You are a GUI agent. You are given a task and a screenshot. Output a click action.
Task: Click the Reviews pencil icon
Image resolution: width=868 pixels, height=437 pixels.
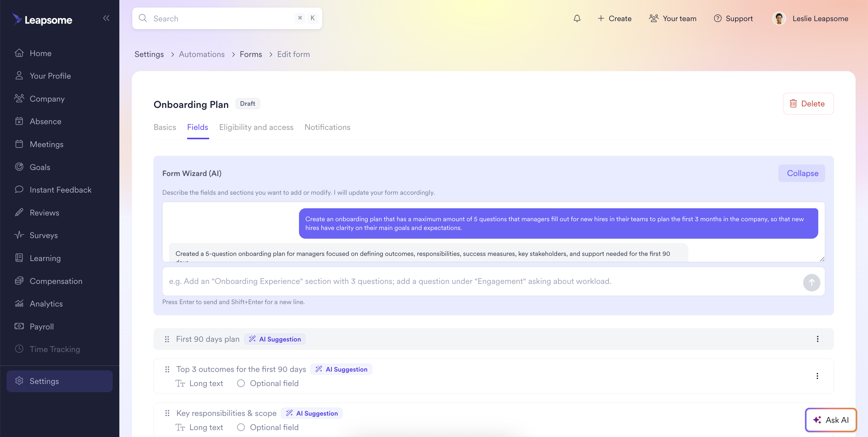pyautogui.click(x=19, y=212)
